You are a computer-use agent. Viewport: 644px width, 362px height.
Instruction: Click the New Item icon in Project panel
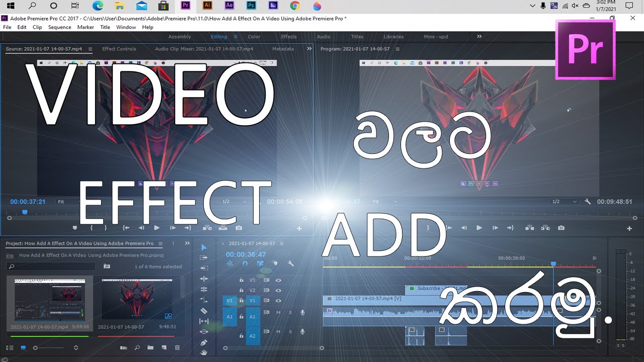pos(164,347)
